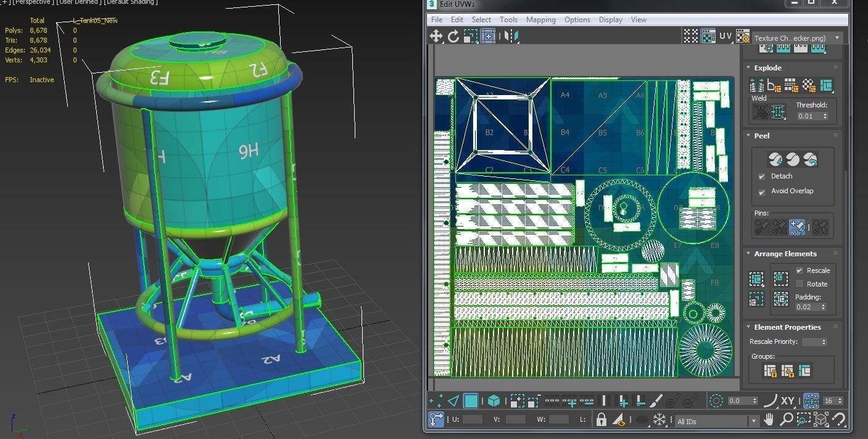This screenshot has height=439, width=868.
Task: Toggle the Detach checkbox in Peel panel
Action: [762, 177]
